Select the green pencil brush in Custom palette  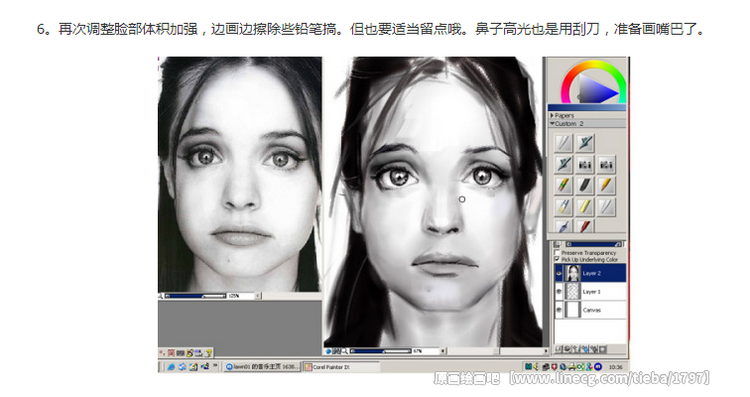tap(563, 186)
